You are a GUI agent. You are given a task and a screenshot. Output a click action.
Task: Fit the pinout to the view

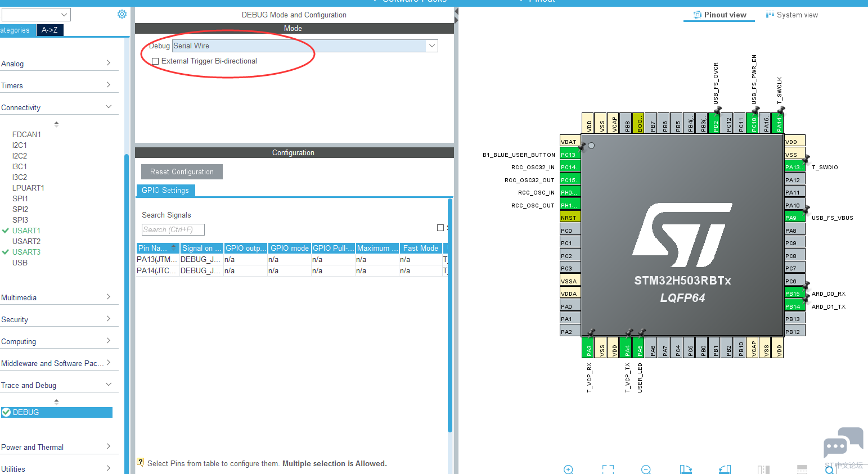click(608, 470)
